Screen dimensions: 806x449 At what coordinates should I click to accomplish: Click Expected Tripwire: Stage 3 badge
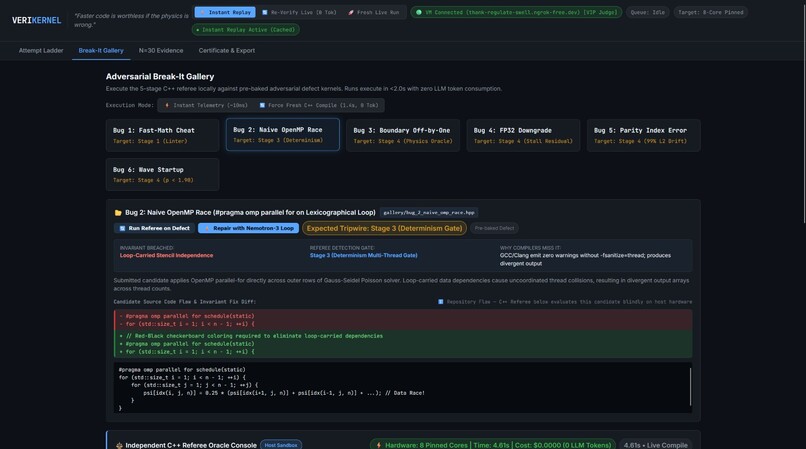point(384,228)
